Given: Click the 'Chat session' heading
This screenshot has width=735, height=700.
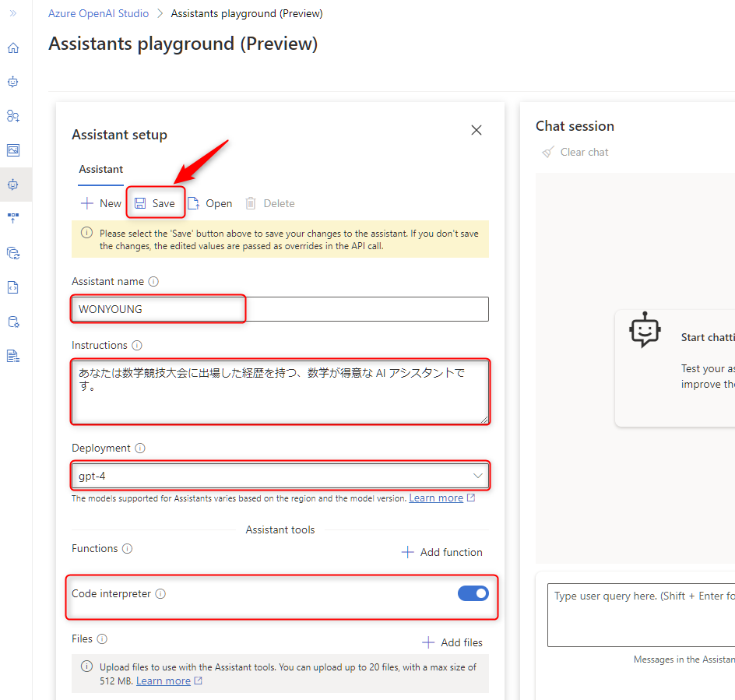Looking at the screenshot, I should [x=575, y=126].
